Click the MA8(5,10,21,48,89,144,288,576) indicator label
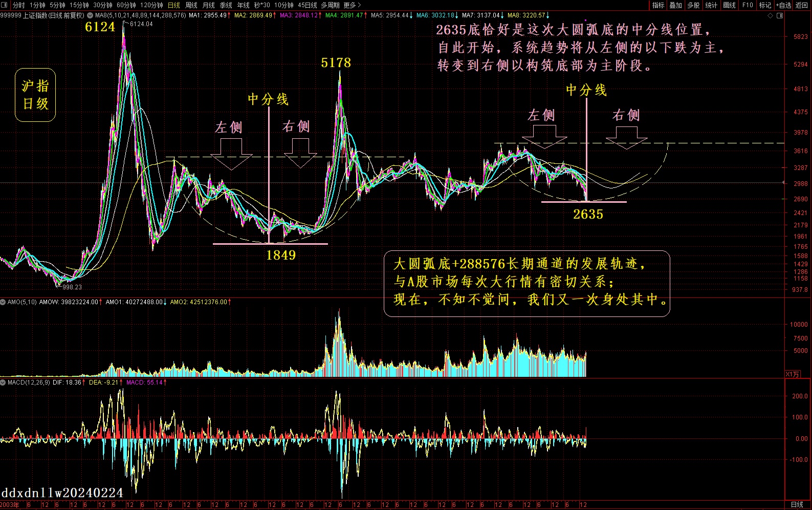Viewport: 812px width, 510px height. [x=141, y=15]
